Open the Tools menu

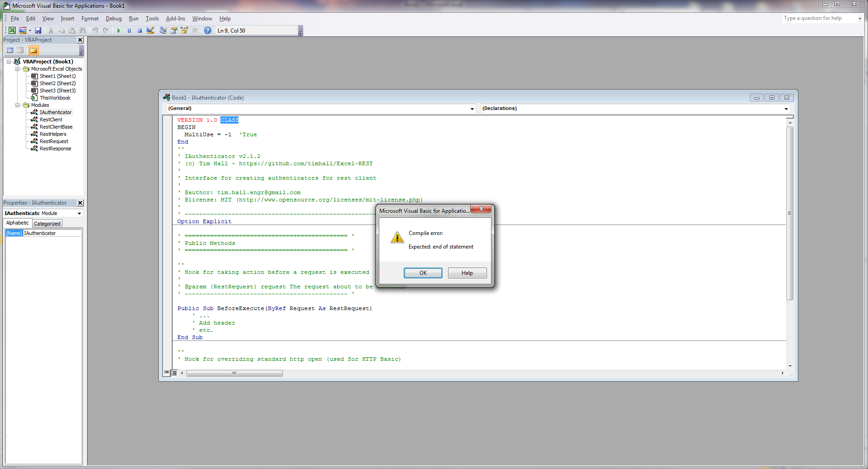[x=152, y=19]
